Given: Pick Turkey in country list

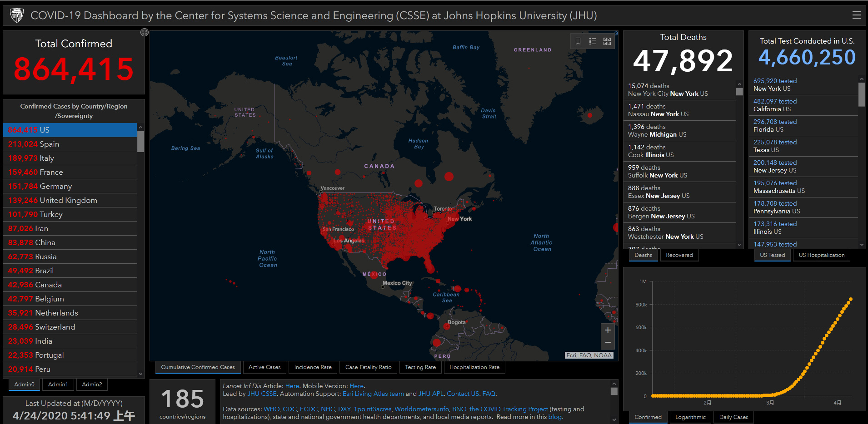Looking at the screenshot, I should [70, 214].
